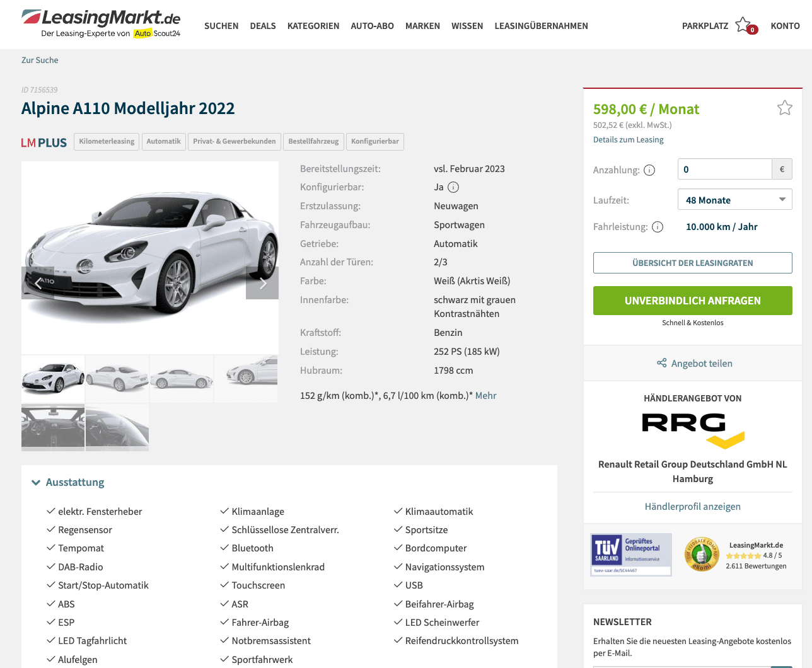Image resolution: width=812 pixels, height=668 pixels.
Task: Select the Automatik tag
Action: point(163,141)
